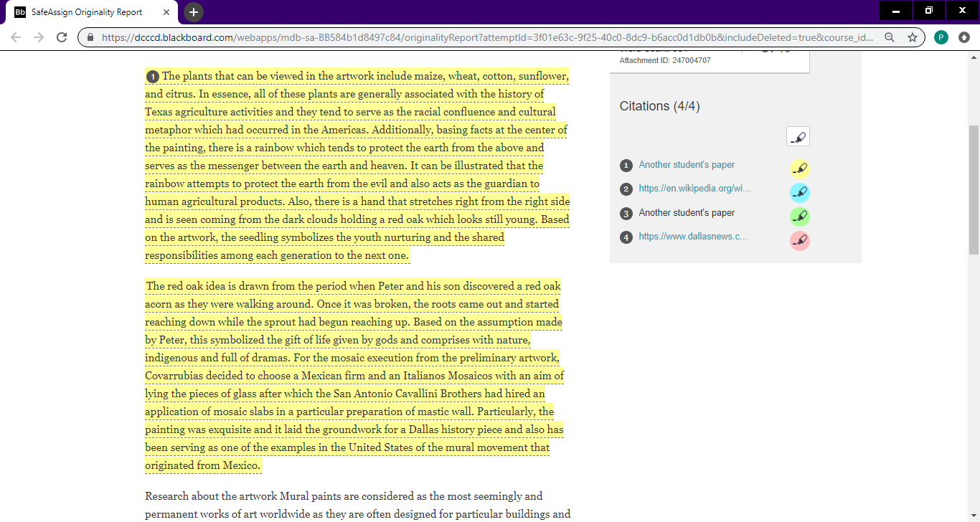Reload the page
This screenshot has height=522, width=980.
pos(62,37)
